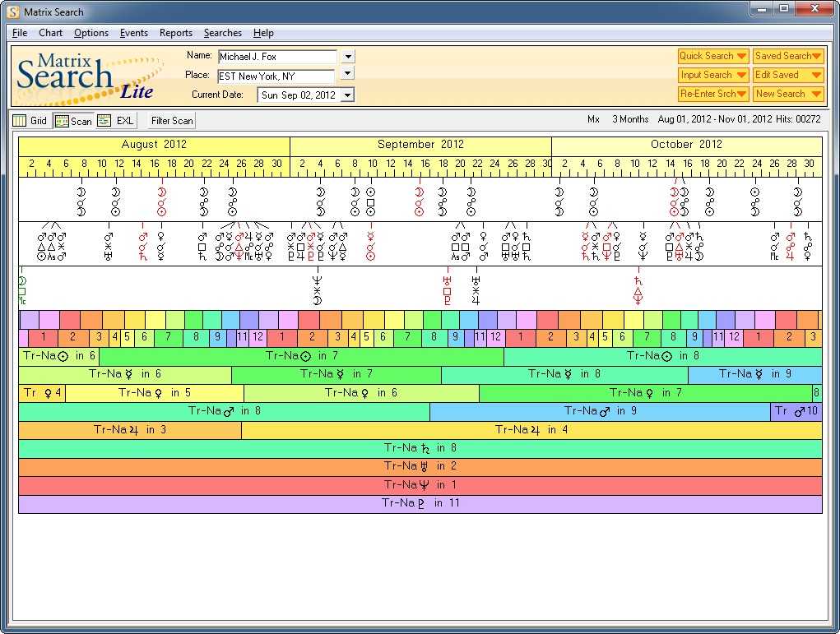Open the Quick Search dropdown
The height and width of the screenshot is (634, 840).
(713, 56)
